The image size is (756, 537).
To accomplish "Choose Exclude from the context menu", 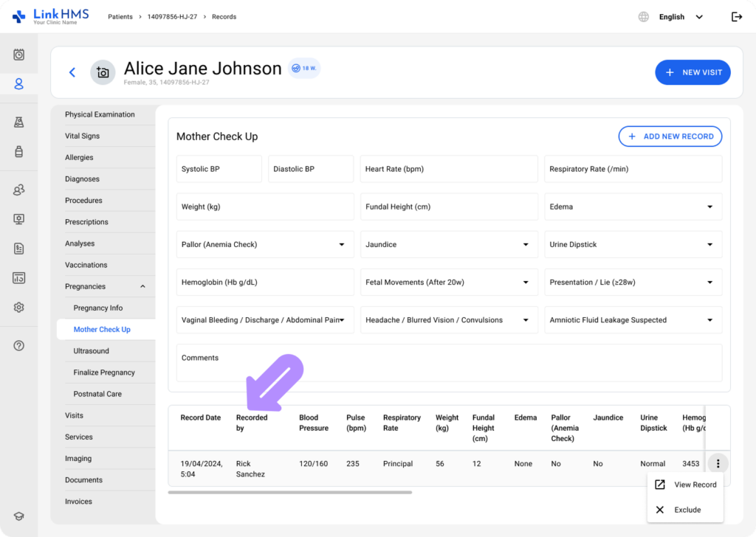I will click(x=685, y=510).
